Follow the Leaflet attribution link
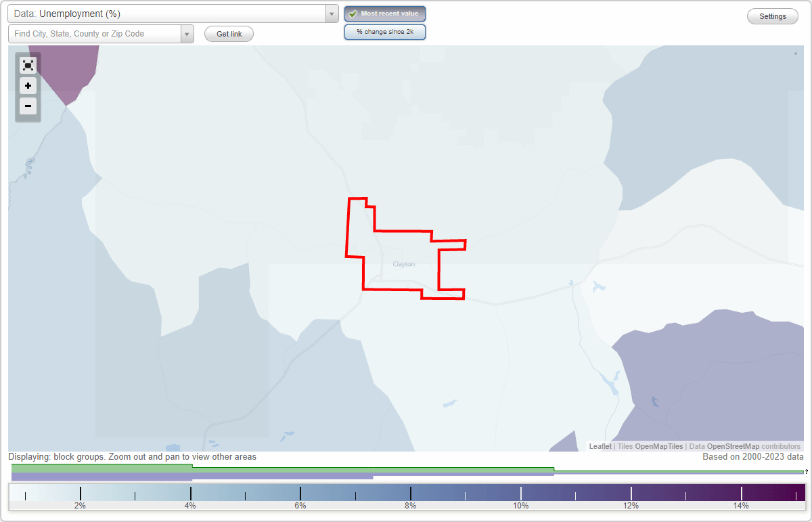 point(600,446)
